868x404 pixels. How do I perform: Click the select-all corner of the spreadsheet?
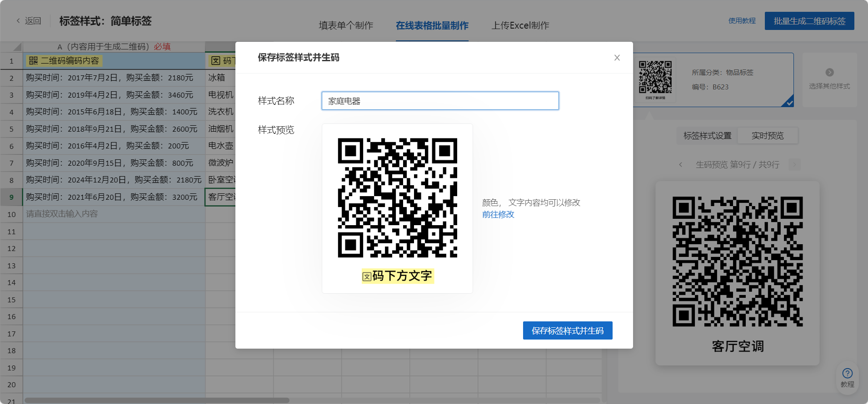[12, 47]
